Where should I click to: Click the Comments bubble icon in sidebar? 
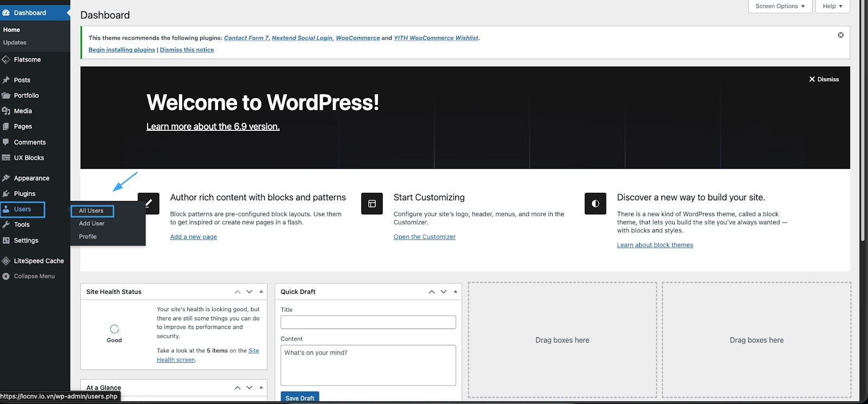click(7, 142)
